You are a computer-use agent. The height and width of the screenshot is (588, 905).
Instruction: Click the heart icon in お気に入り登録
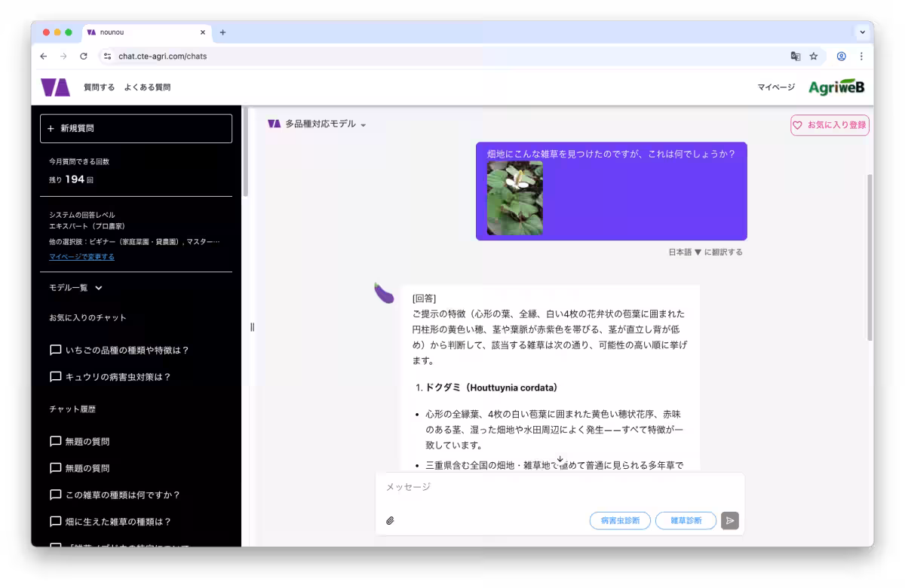[x=798, y=125]
